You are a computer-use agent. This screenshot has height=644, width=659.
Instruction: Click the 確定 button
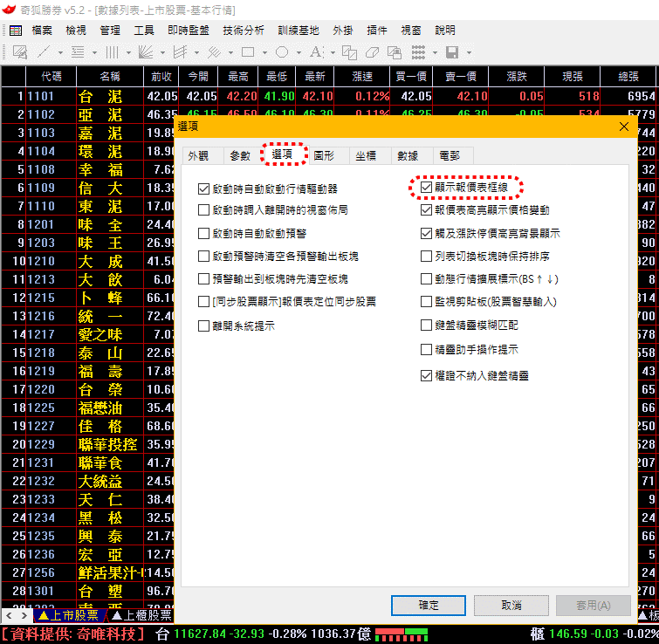coord(429,606)
